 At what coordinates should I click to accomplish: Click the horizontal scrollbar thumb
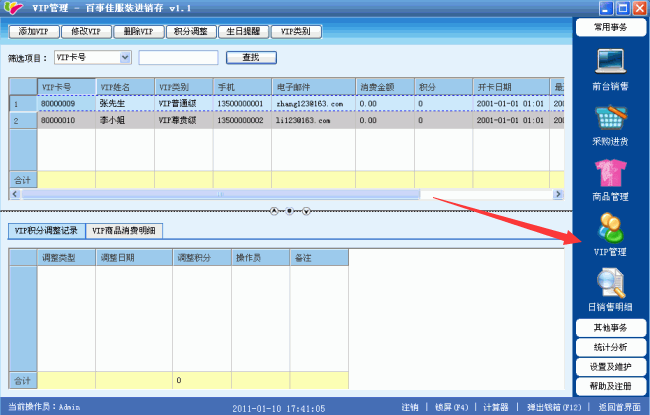point(221,194)
